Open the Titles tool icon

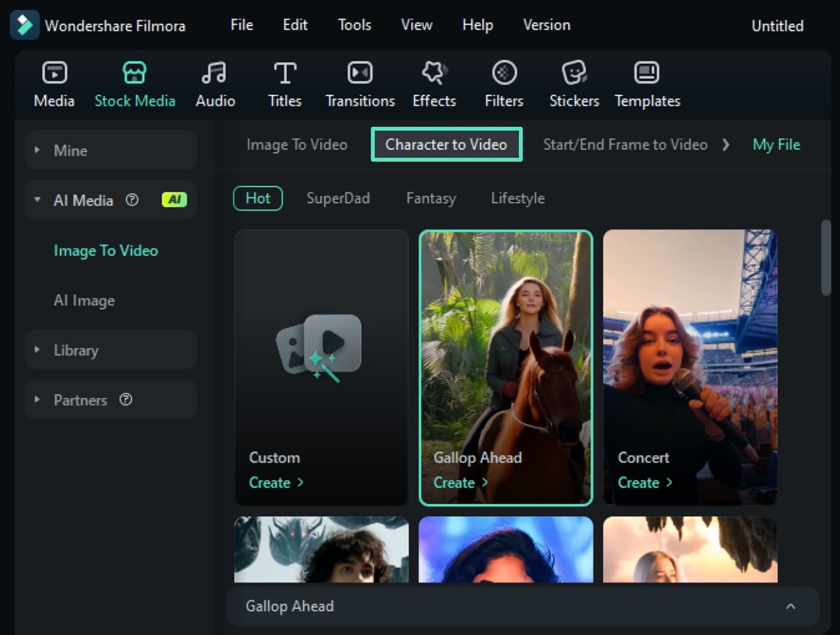click(285, 72)
